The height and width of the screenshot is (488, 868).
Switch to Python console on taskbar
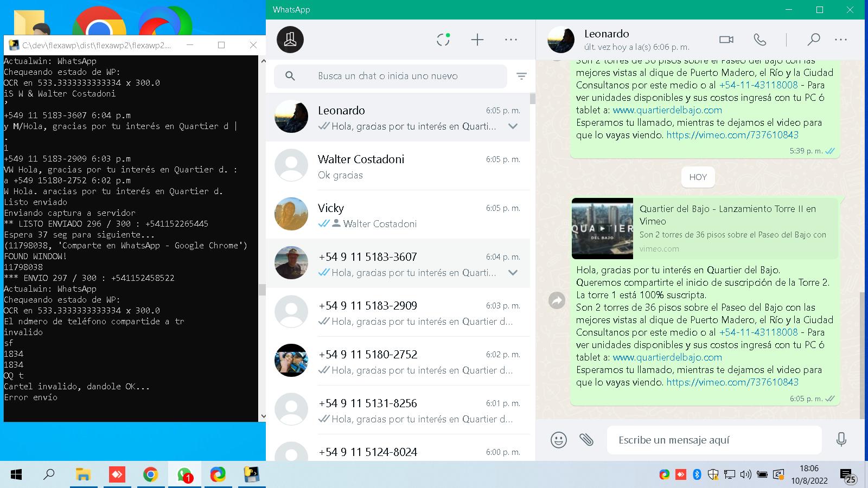(x=251, y=475)
